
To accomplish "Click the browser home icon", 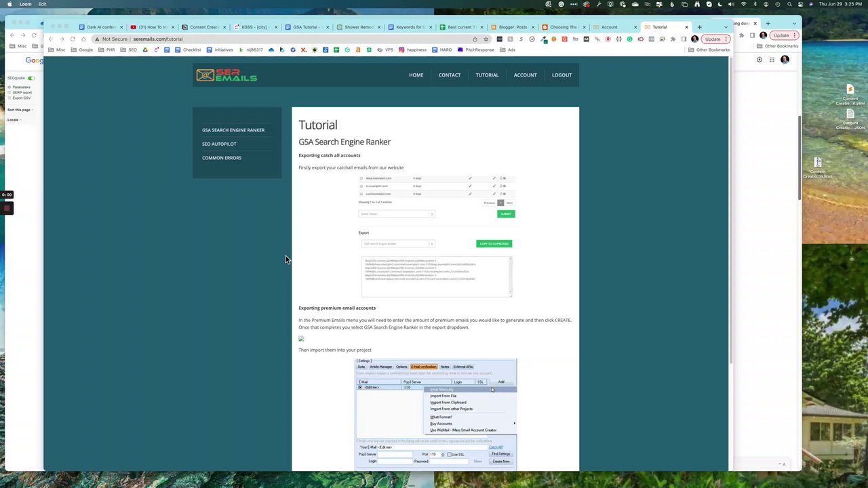I will coord(83,39).
